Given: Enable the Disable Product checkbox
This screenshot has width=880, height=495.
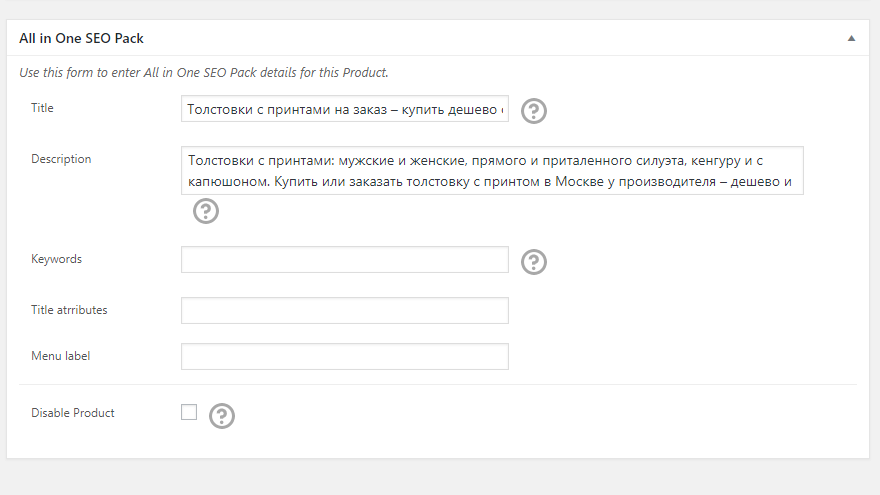Looking at the screenshot, I should [189, 412].
